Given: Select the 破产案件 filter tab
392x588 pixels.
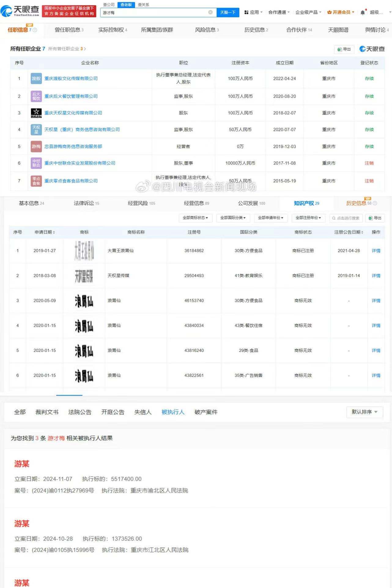Looking at the screenshot, I should pos(206,412).
